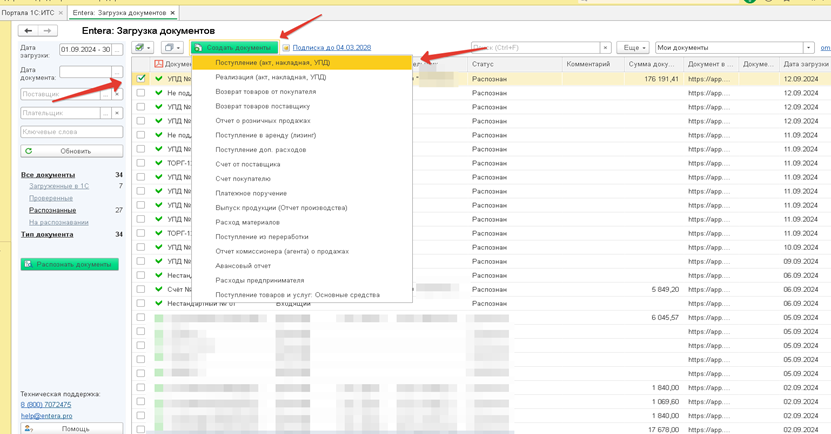Click the Комментарий column header
This screenshot has height=434, width=831.
coord(593,64)
